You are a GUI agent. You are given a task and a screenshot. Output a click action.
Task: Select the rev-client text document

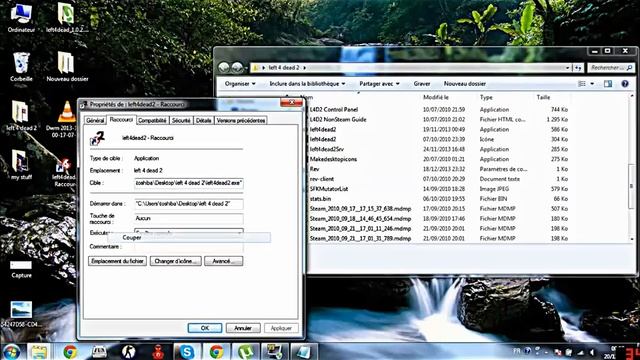322,179
